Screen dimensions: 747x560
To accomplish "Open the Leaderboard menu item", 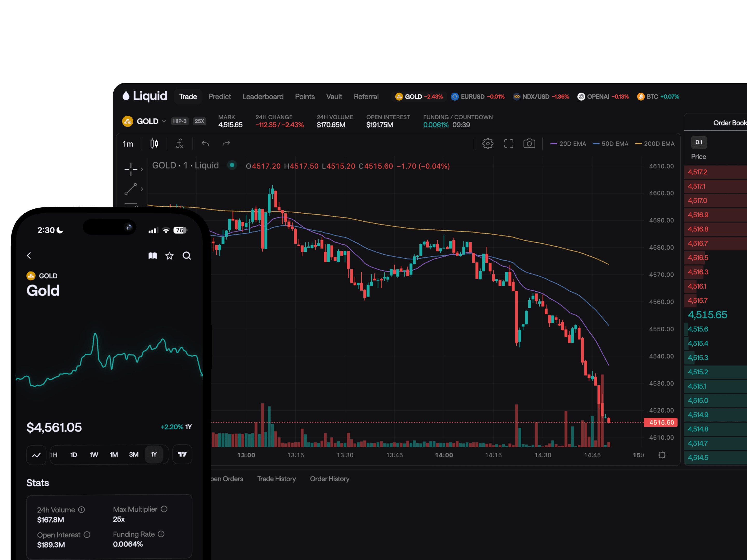I will pos(263,96).
